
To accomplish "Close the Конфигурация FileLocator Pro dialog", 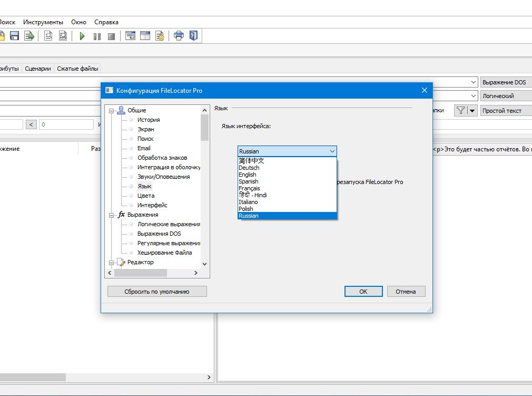I will pyautogui.click(x=424, y=90).
